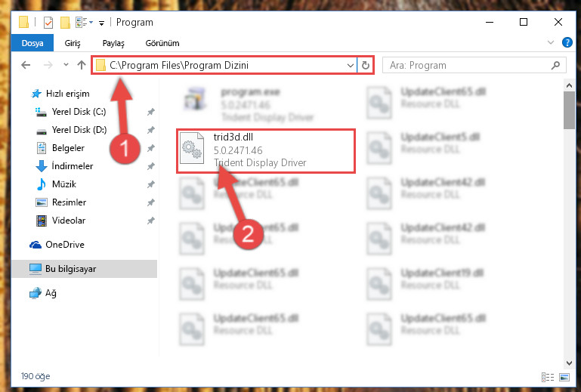The width and height of the screenshot is (581, 392).
Task: Expand the ribbon with the chevron
Action: (551, 42)
